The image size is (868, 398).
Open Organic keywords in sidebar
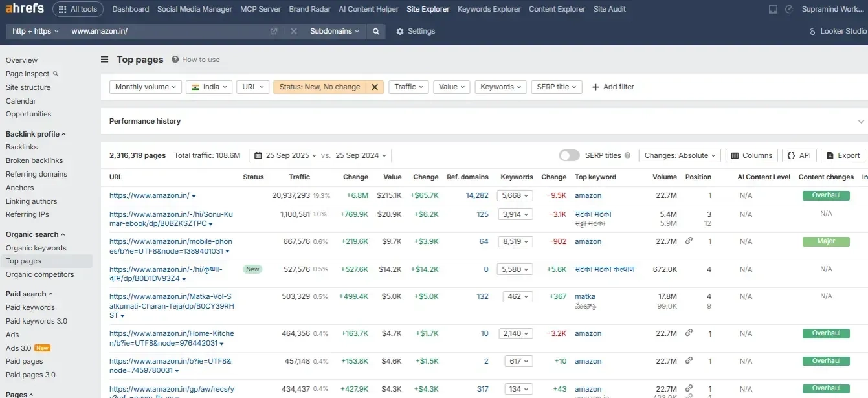coord(36,248)
